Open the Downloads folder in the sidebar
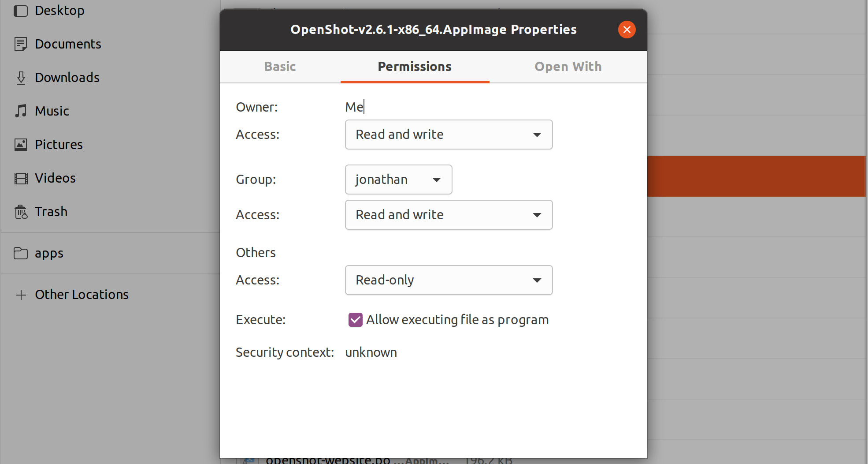 67,77
